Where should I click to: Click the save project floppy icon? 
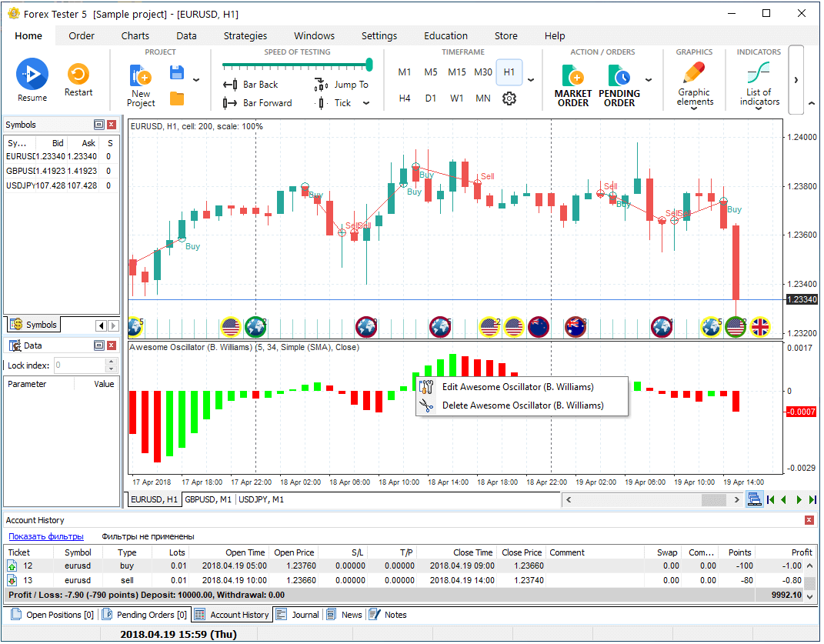tap(177, 72)
